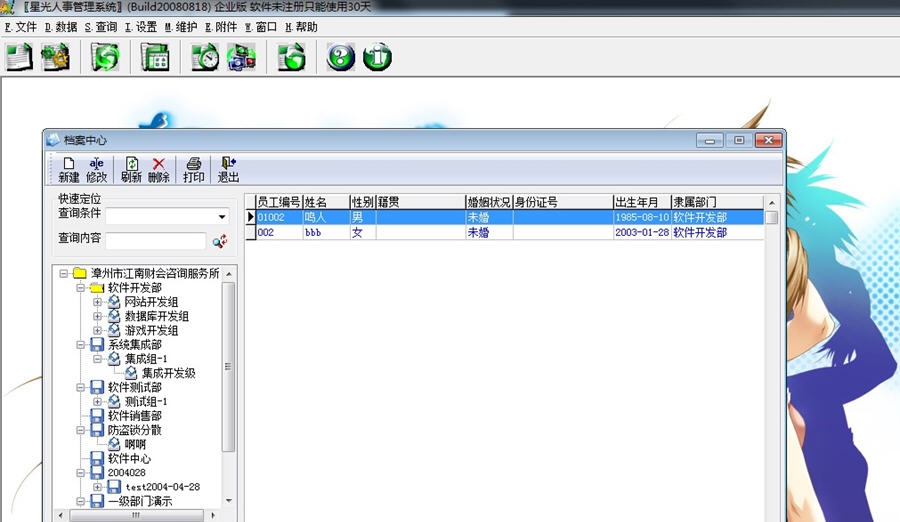Click the folder icon of 漳州市江南财会咨询服务所
The height and width of the screenshot is (522, 900).
click(x=80, y=273)
